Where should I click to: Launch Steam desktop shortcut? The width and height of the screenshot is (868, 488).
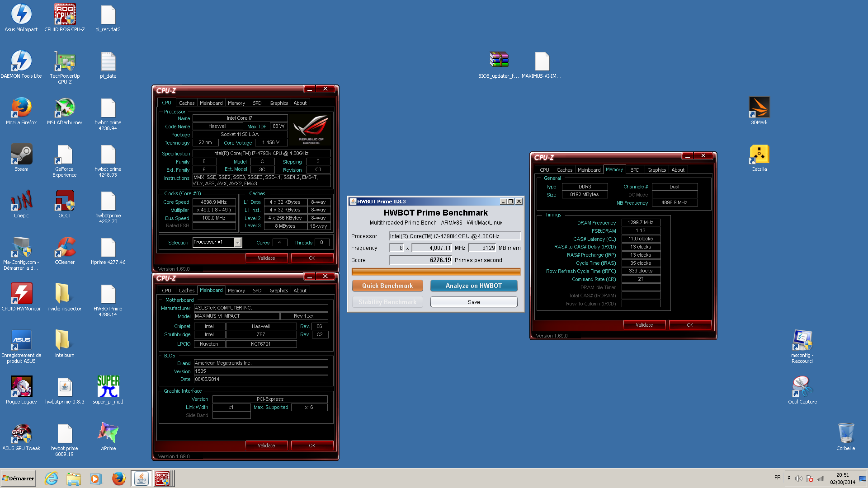click(x=21, y=158)
